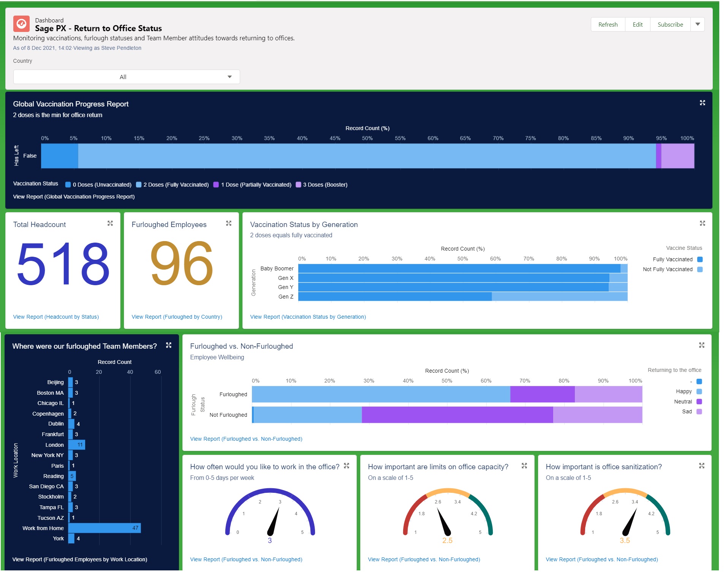This screenshot has width=728, height=578.
Task: Click the Edit dashboard button
Action: [637, 24]
